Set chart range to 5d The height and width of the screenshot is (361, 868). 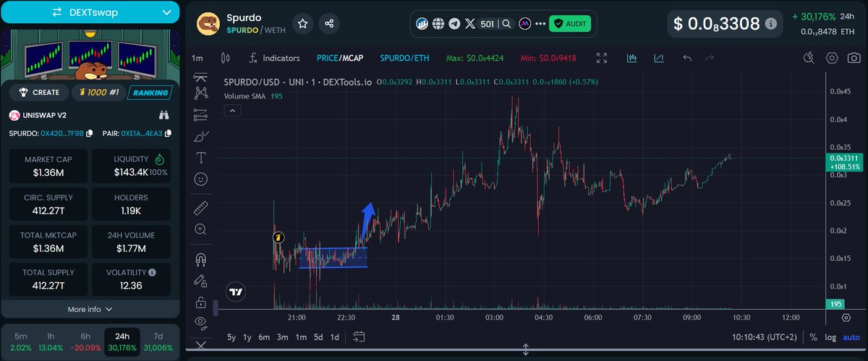pyautogui.click(x=318, y=337)
